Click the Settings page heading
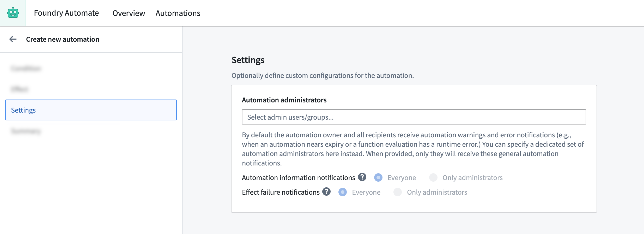The height and width of the screenshot is (234, 644). coord(248,60)
